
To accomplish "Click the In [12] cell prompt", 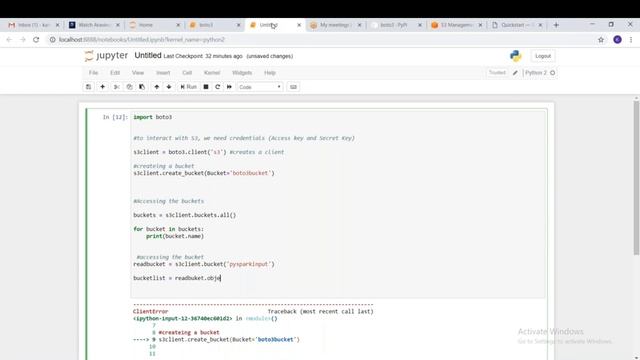I will tap(115, 117).
